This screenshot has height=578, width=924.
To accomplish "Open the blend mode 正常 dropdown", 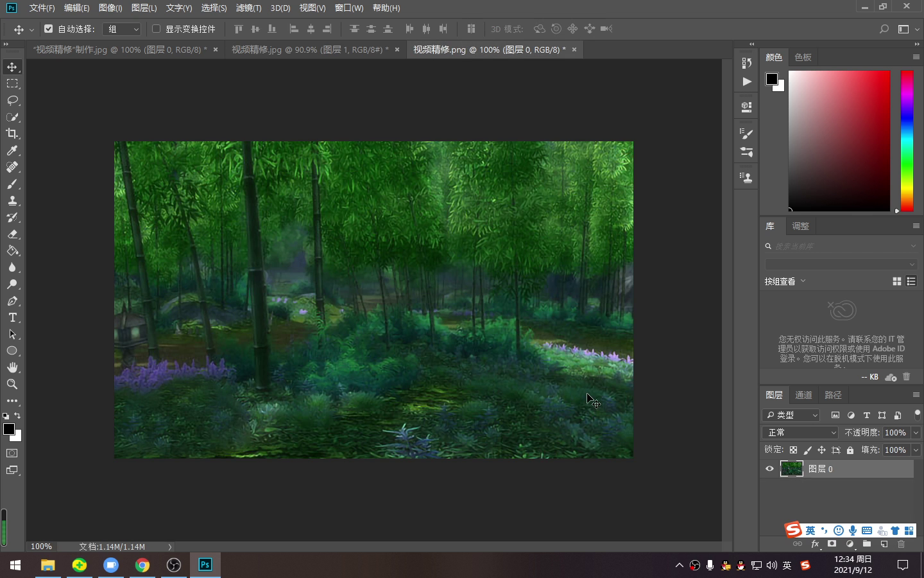I will tap(800, 433).
